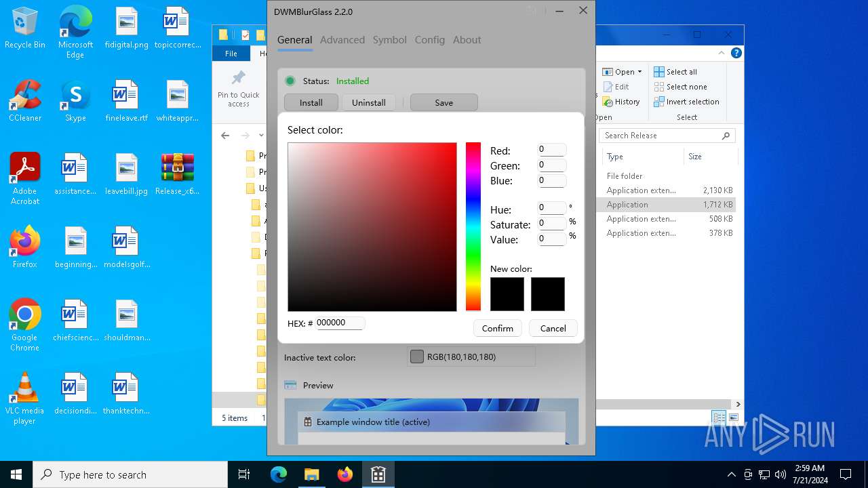Open File Explorer from taskbar
868x488 pixels.
(x=311, y=474)
